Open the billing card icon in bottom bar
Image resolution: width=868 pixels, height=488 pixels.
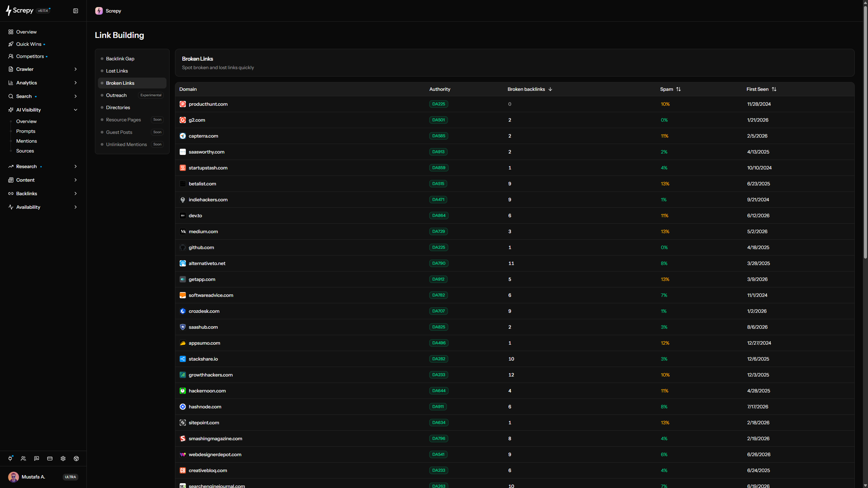[50, 459]
